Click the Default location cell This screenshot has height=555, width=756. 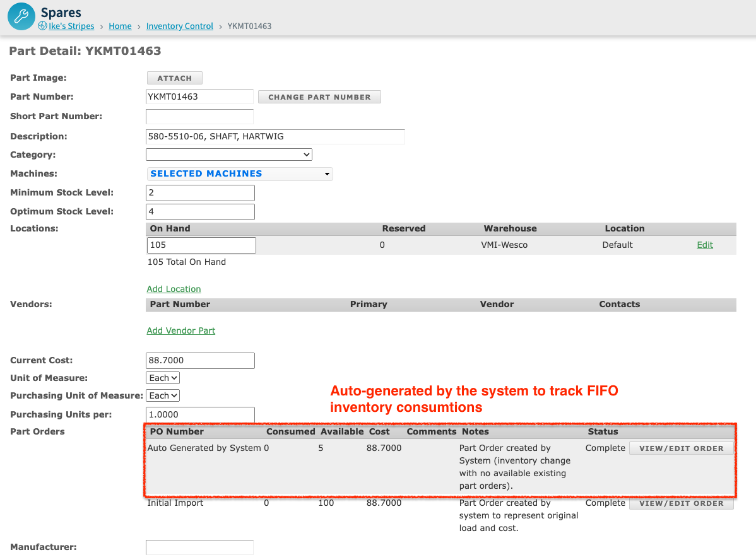tap(617, 245)
